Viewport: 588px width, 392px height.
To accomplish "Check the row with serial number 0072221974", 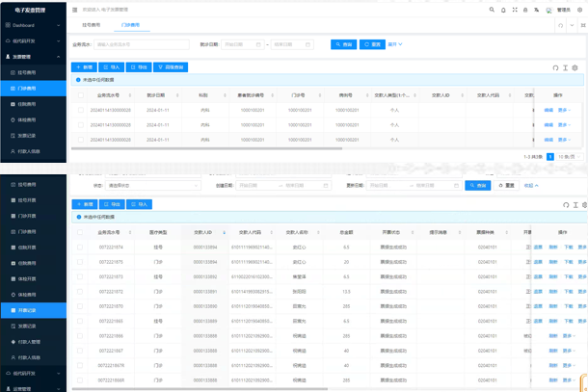I will (x=81, y=247).
